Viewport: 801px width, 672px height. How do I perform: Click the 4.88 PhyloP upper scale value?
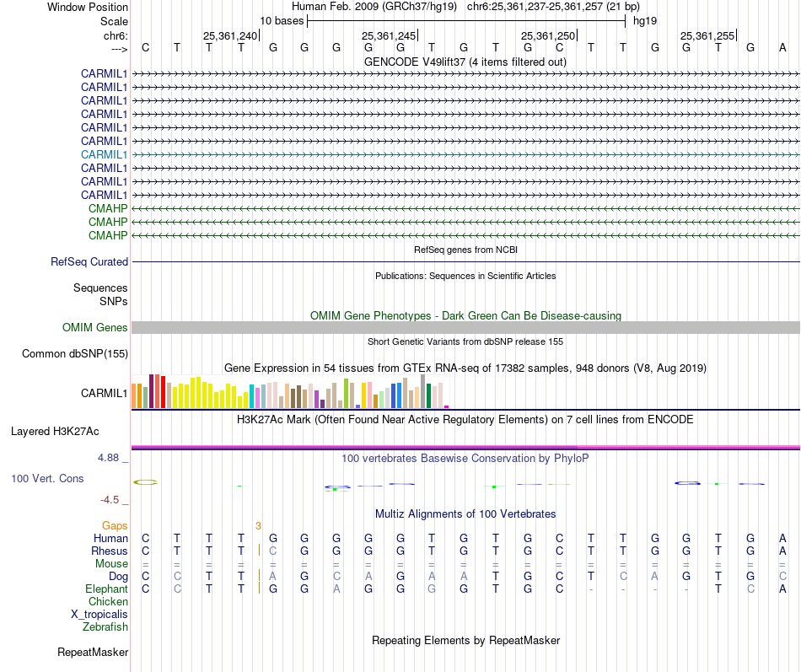coord(108,457)
